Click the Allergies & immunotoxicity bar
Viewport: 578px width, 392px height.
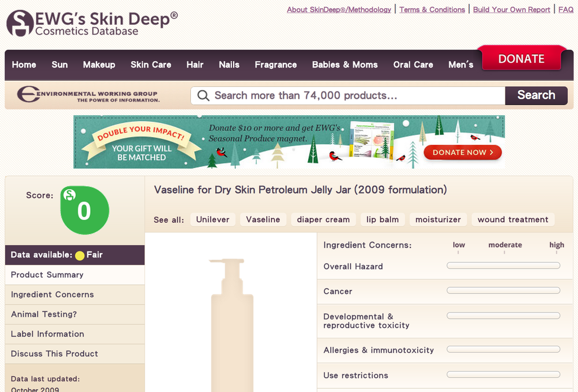pos(503,349)
